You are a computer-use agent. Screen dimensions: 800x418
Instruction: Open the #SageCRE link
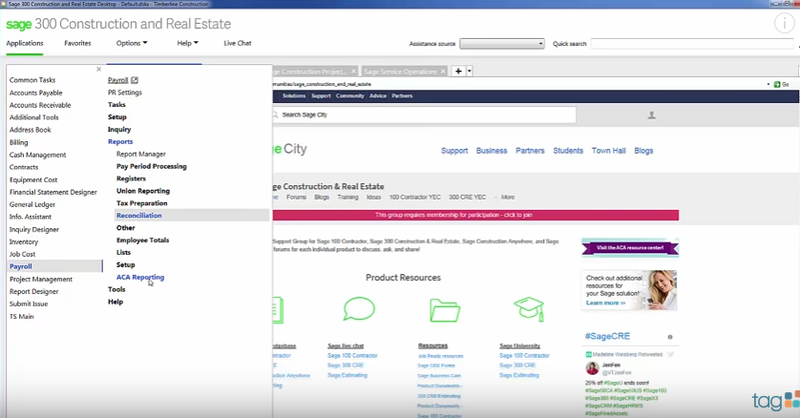tap(607, 336)
